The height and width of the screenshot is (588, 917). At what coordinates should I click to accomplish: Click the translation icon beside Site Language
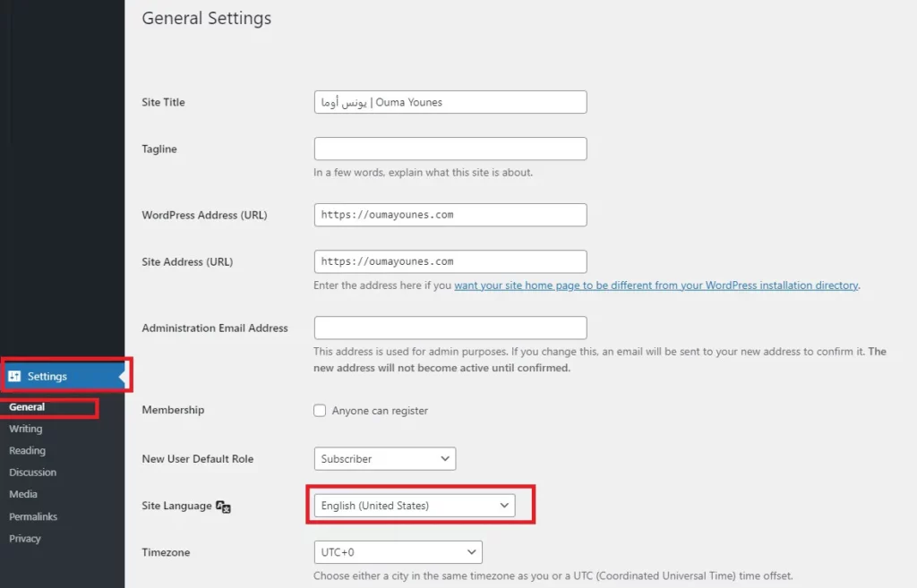coord(223,507)
